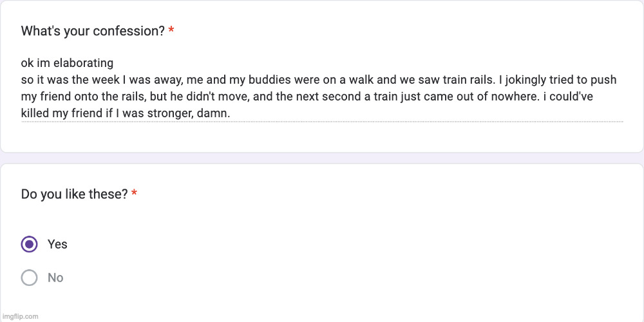Screen dimensions: 644x322
Task: Click the 'Yes' option label
Action: [57, 245]
